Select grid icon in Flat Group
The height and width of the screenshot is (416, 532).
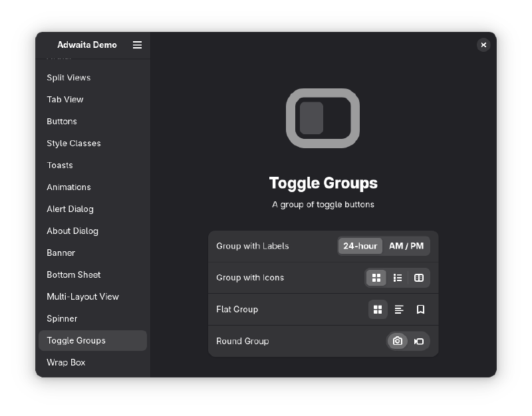[378, 310]
